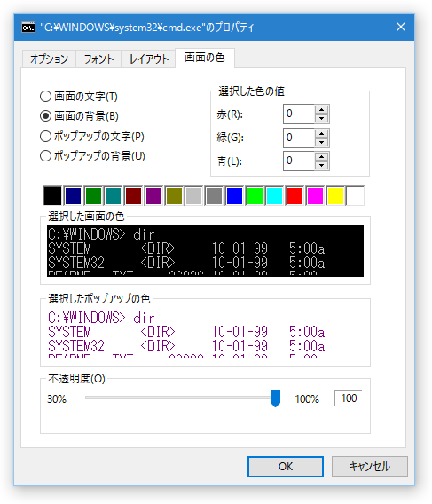Pick the bright red color swatch
Screen dimensions: 432x504
click(x=295, y=196)
